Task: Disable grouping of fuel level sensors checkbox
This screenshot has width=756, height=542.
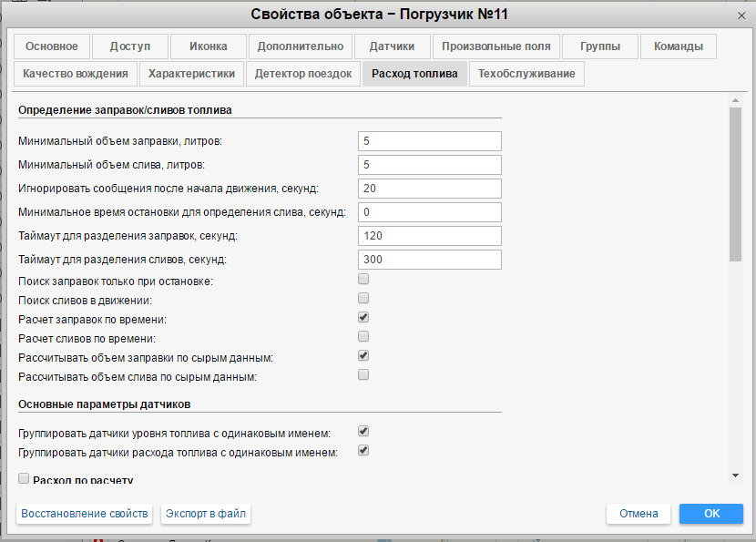Action: (x=363, y=431)
